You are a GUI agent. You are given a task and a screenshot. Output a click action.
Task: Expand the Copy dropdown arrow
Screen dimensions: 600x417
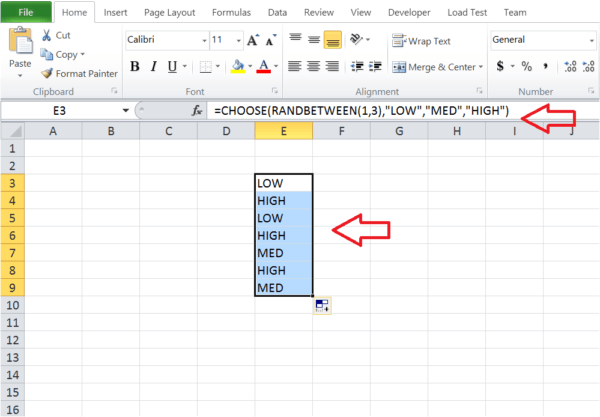[83, 54]
